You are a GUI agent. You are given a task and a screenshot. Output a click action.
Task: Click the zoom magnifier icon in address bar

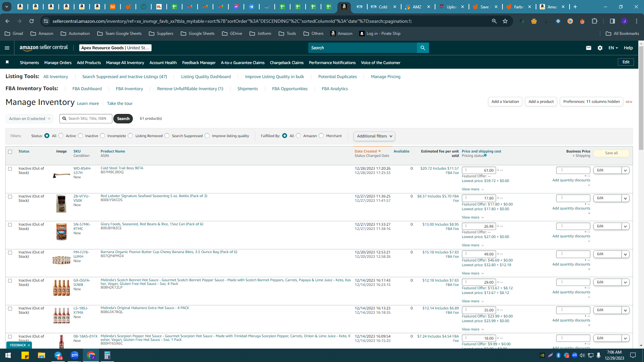click(494, 21)
